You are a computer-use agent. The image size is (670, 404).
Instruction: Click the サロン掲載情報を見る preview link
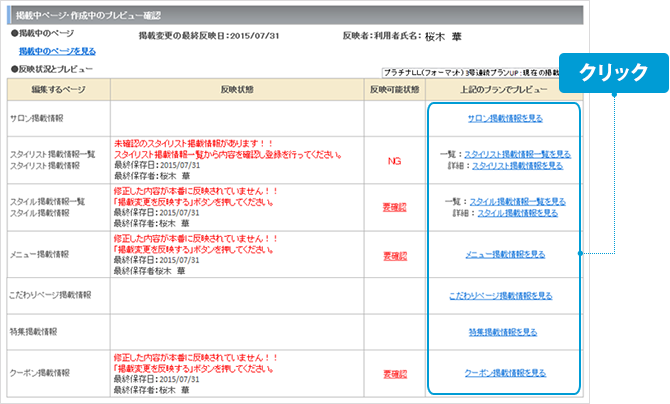pyautogui.click(x=505, y=118)
